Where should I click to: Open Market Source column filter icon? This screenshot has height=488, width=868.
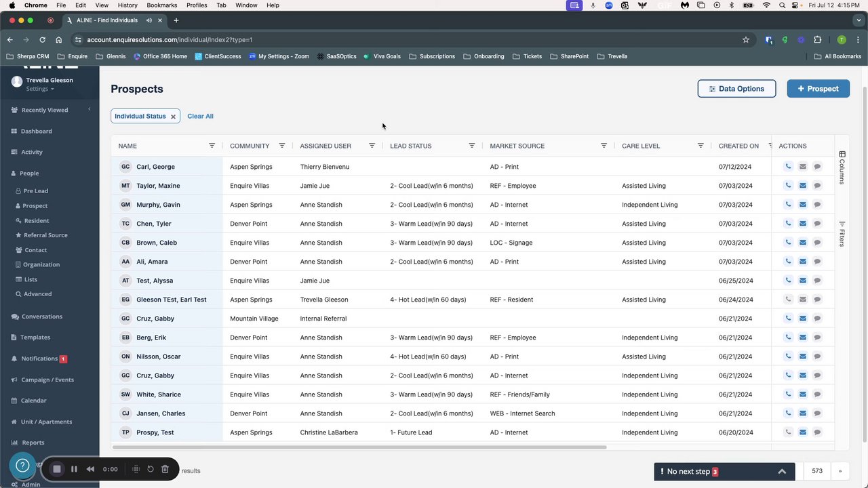click(604, 146)
